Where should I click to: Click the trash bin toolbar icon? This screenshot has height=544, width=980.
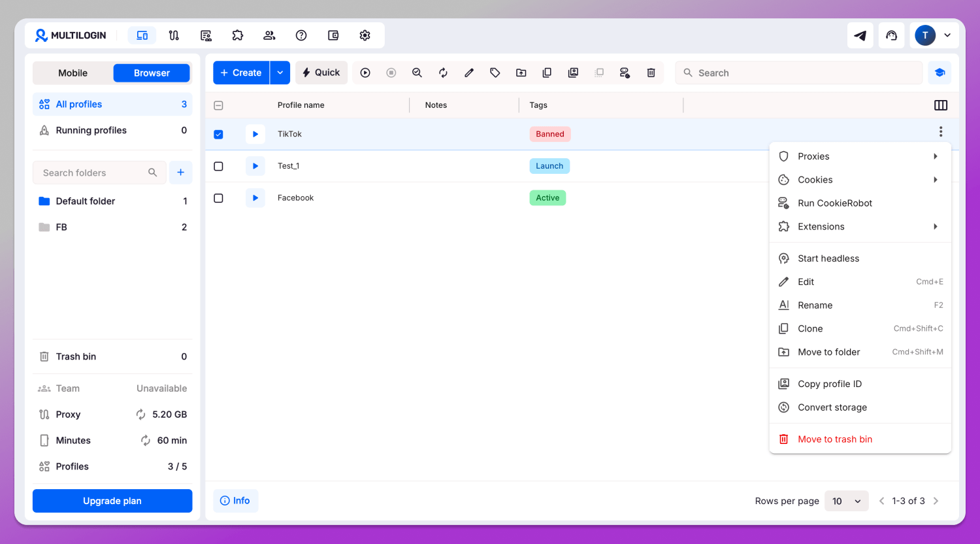[x=651, y=73]
